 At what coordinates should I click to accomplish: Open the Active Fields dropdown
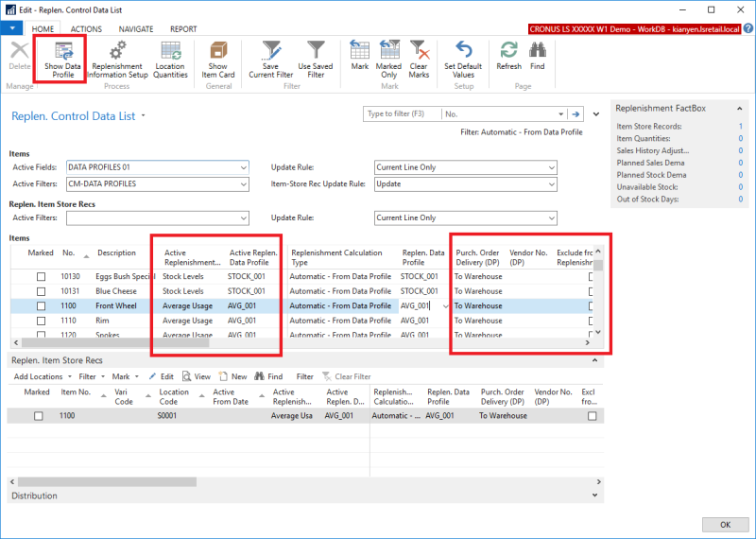tap(244, 167)
